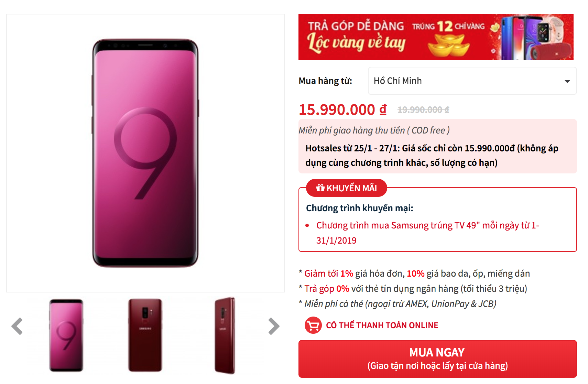Click CÓ THỂ THANH TOÁN ONLINE text
This screenshot has width=588, height=384.
pos(382,325)
